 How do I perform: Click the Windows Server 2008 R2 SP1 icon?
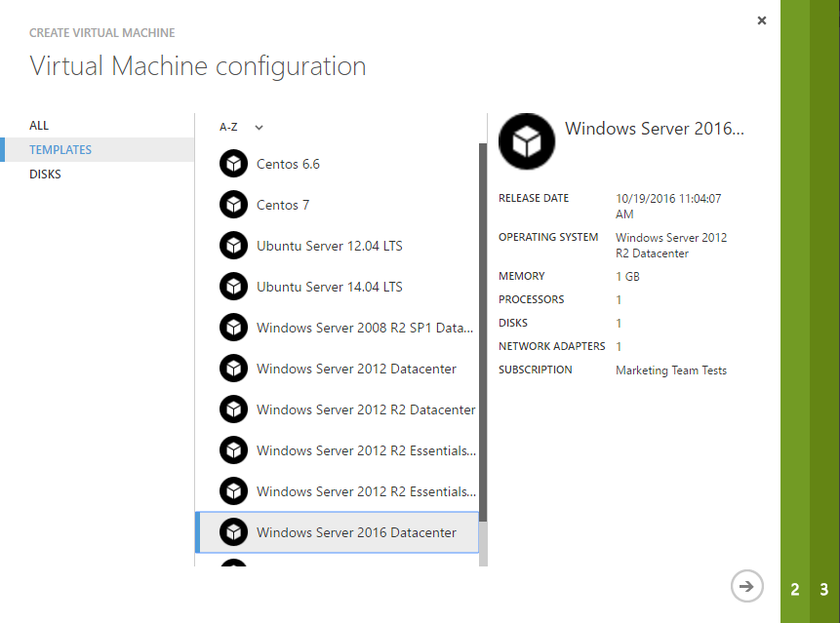click(233, 328)
